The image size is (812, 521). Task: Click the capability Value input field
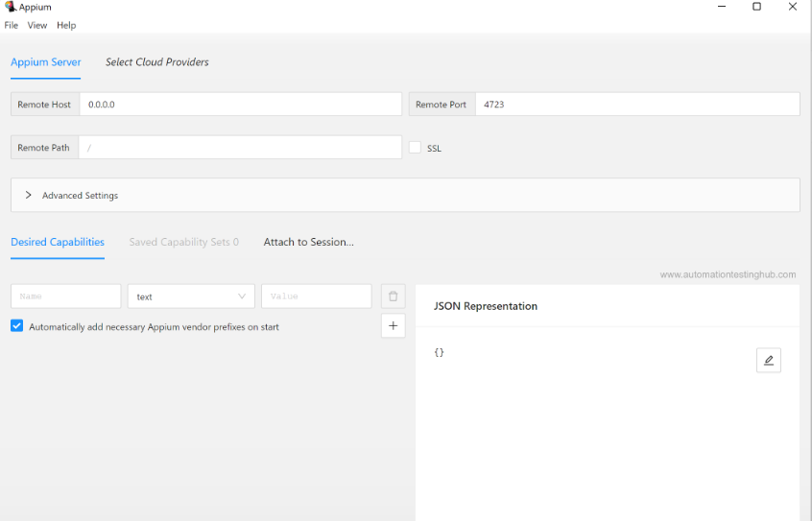tap(317, 296)
